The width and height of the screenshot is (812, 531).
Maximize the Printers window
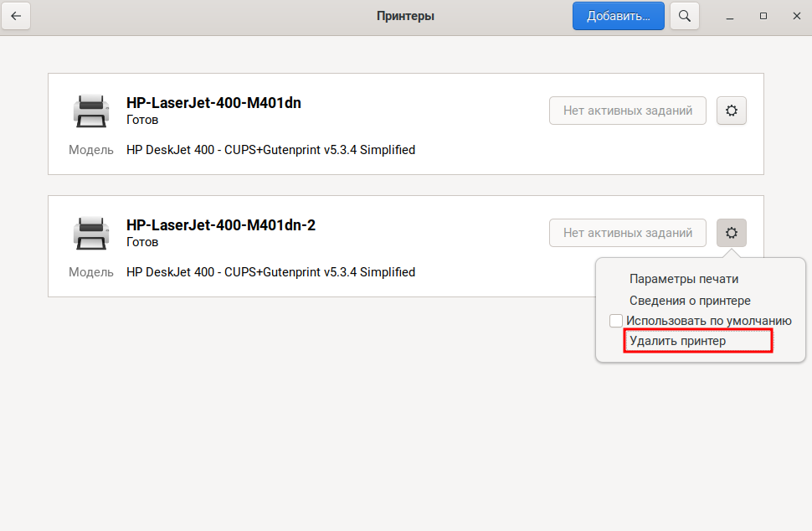tap(763, 16)
